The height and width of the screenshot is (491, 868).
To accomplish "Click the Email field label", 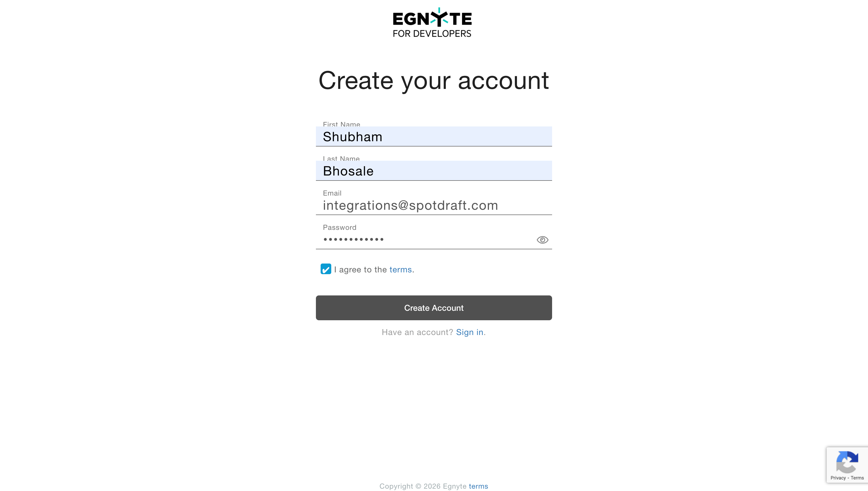I will pos(332,193).
